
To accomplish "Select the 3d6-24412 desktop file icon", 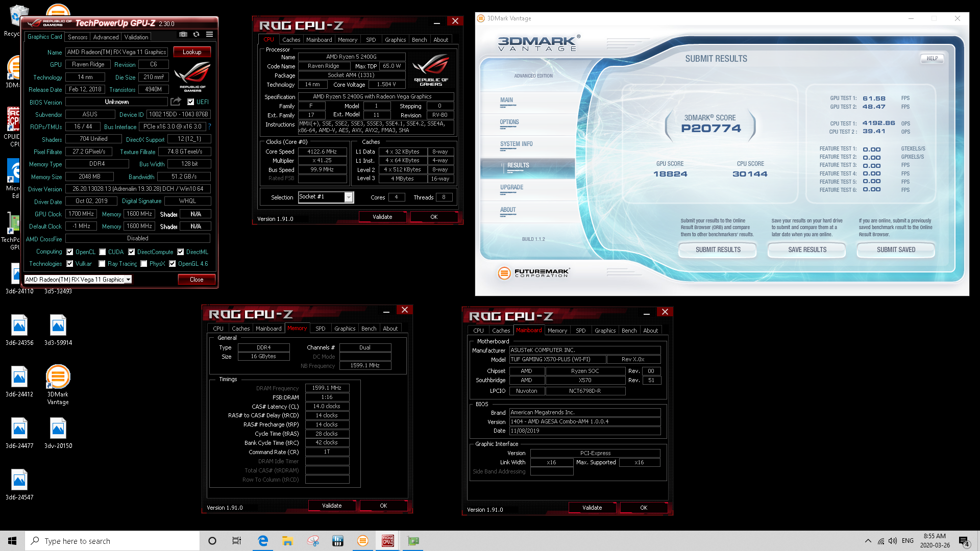I will [19, 382].
